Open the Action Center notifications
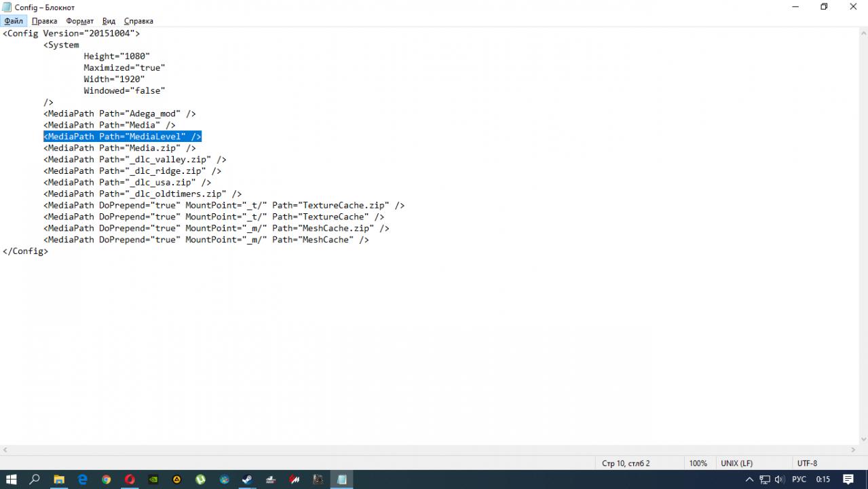 coord(848,479)
